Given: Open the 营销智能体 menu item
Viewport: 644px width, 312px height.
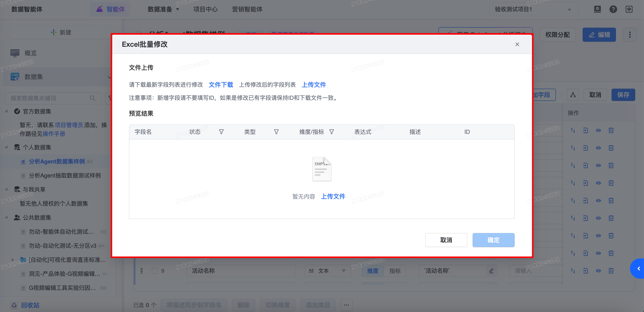Looking at the screenshot, I should [247, 9].
